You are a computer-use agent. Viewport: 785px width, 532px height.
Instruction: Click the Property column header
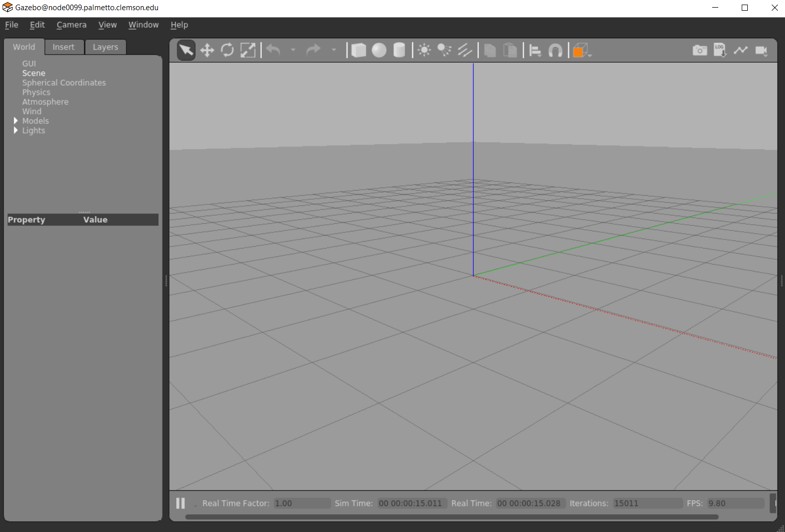click(26, 220)
